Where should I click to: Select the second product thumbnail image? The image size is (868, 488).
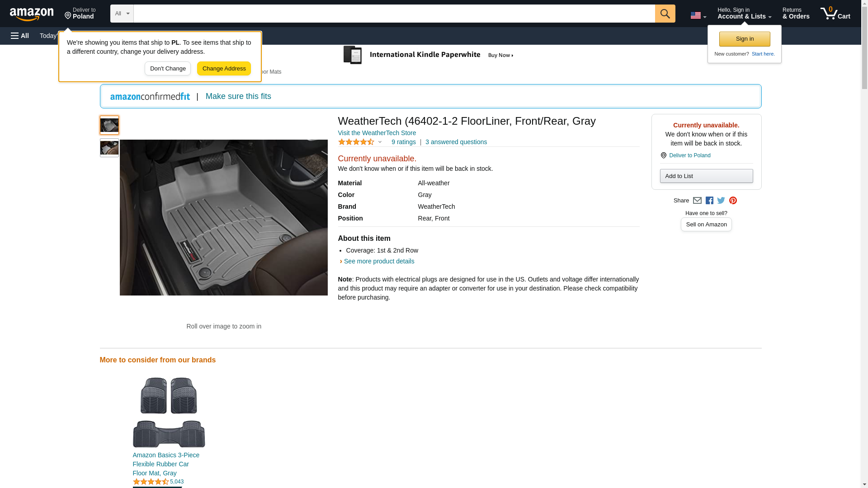pyautogui.click(x=109, y=148)
